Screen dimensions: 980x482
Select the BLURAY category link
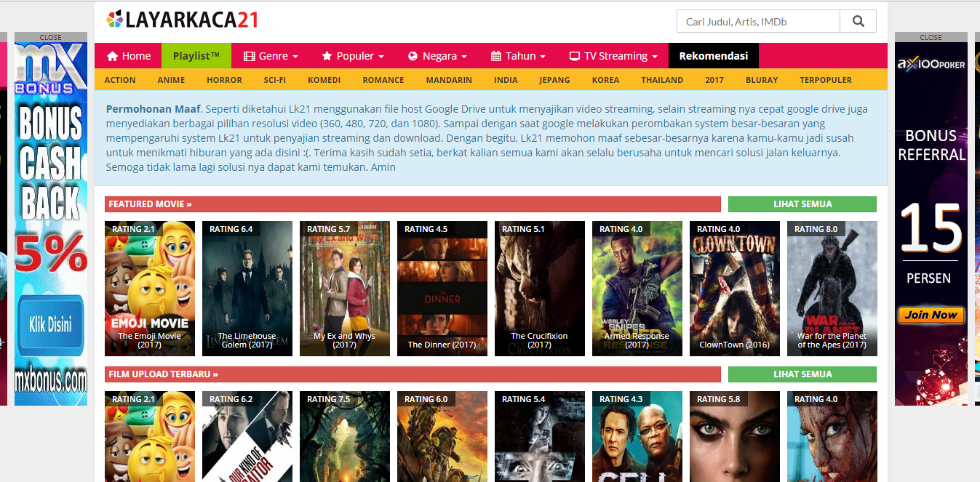click(x=762, y=80)
